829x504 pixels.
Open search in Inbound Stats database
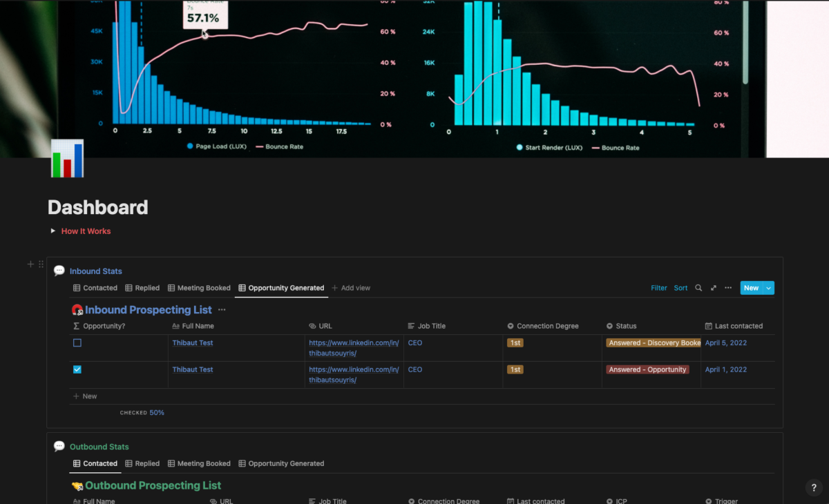tap(698, 288)
